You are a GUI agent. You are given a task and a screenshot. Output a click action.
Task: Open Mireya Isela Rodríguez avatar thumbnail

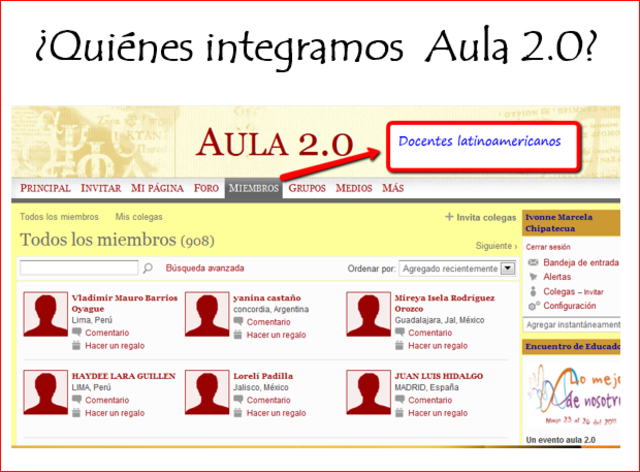369,314
